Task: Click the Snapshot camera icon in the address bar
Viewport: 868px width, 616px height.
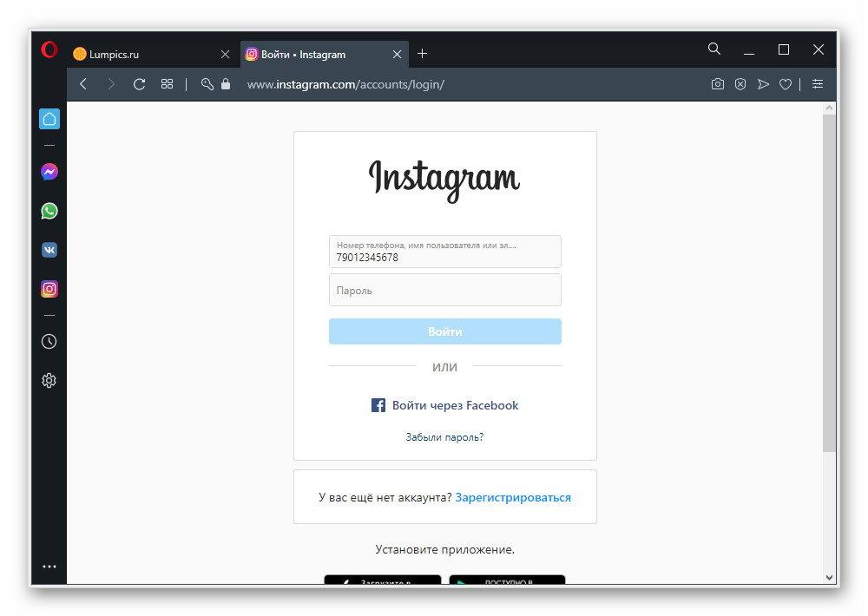Action: tap(718, 84)
